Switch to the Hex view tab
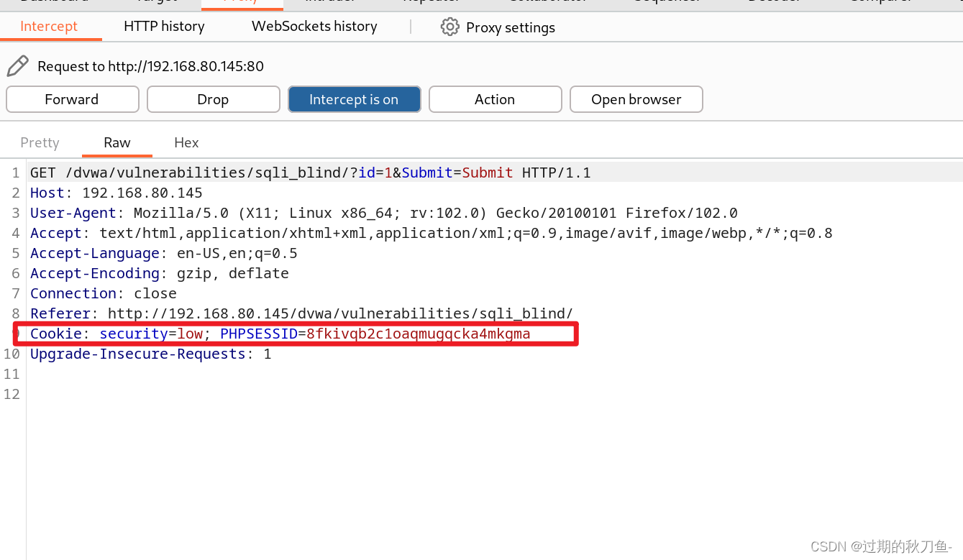 [x=186, y=142]
